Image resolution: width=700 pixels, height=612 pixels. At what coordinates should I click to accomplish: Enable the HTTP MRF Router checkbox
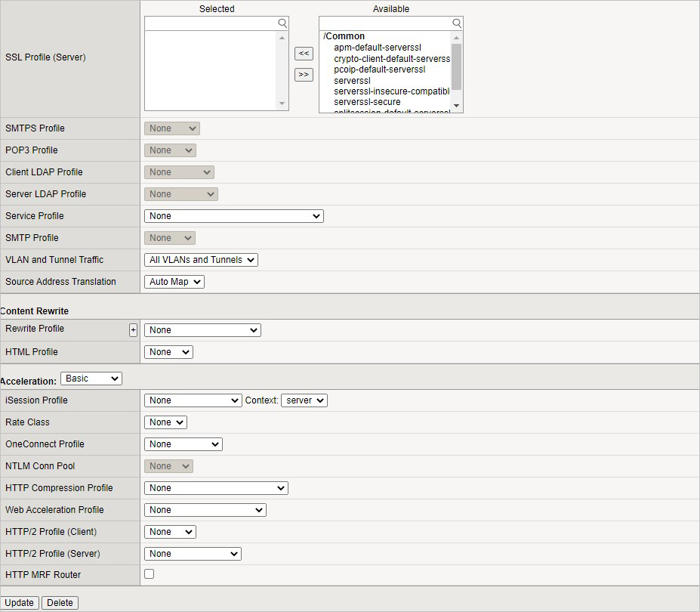click(149, 573)
